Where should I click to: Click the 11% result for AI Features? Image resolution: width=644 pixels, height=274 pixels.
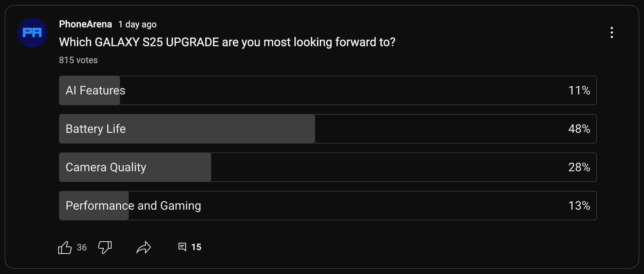579,91
